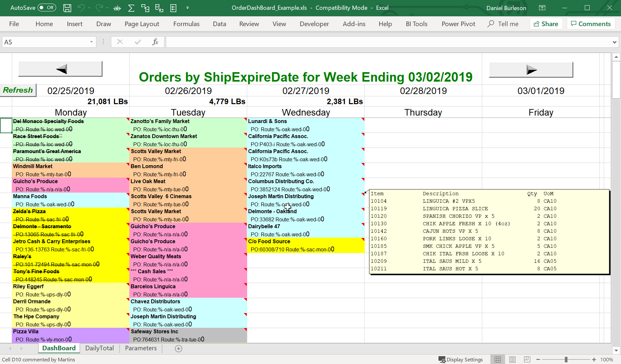Click the vertical scrollbar down arrow
The height and width of the screenshot is (364, 621).
[616, 350]
